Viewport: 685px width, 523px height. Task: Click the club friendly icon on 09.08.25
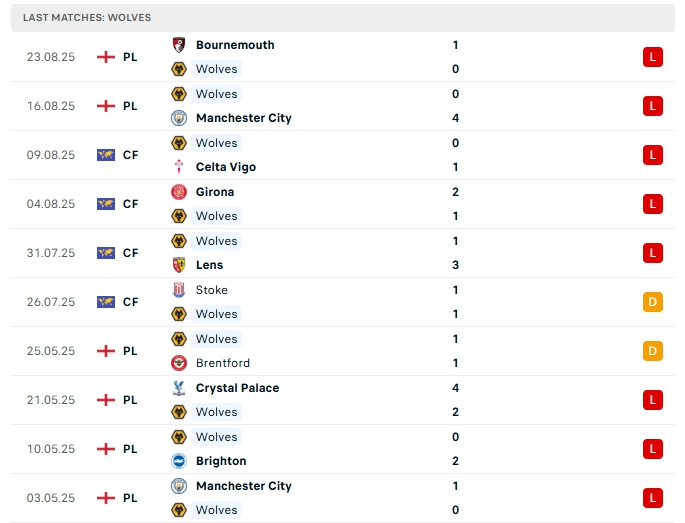pos(106,155)
